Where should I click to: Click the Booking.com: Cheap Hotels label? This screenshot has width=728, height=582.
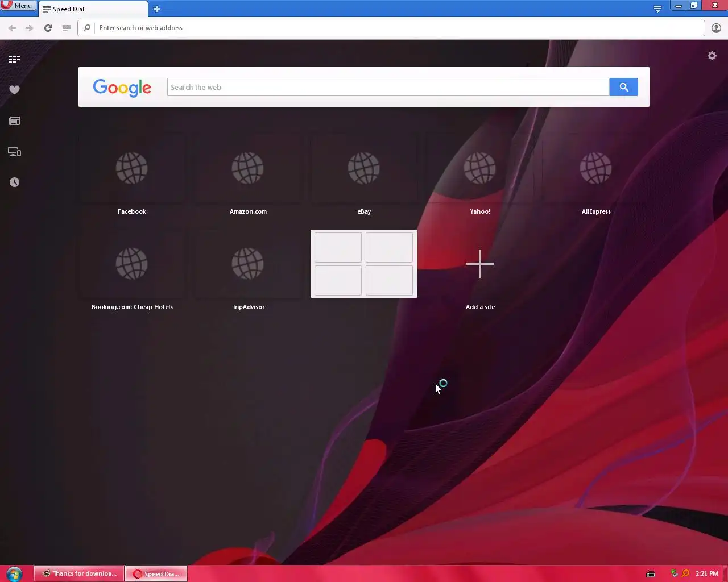pos(132,307)
